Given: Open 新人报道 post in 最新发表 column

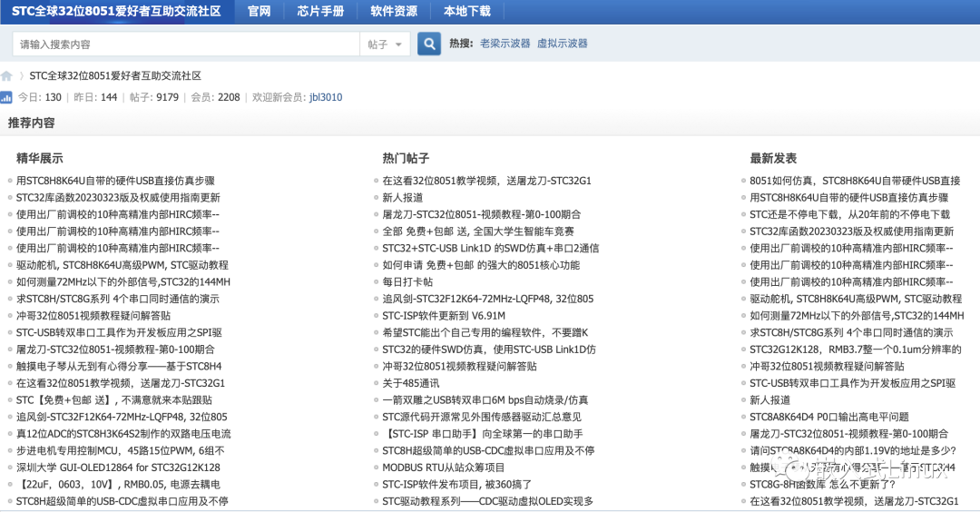Looking at the screenshot, I should tap(770, 400).
